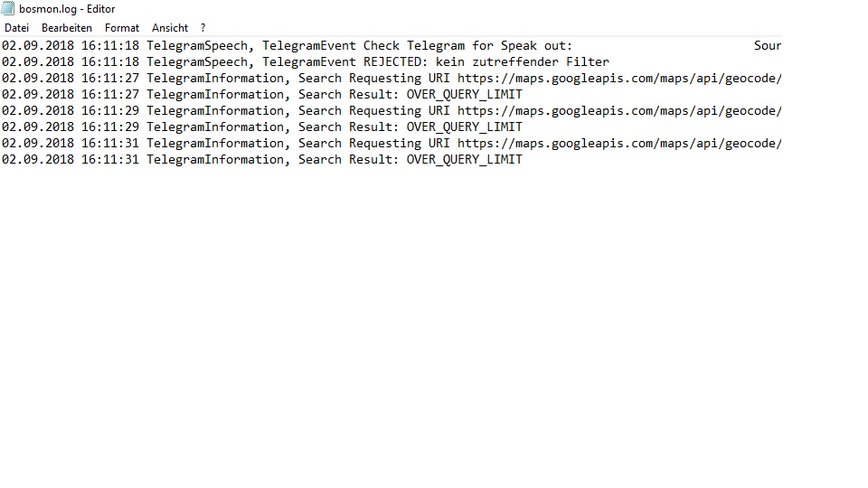Click the truncated 'Sour' text on first line
The image size is (868, 488).
pos(767,46)
